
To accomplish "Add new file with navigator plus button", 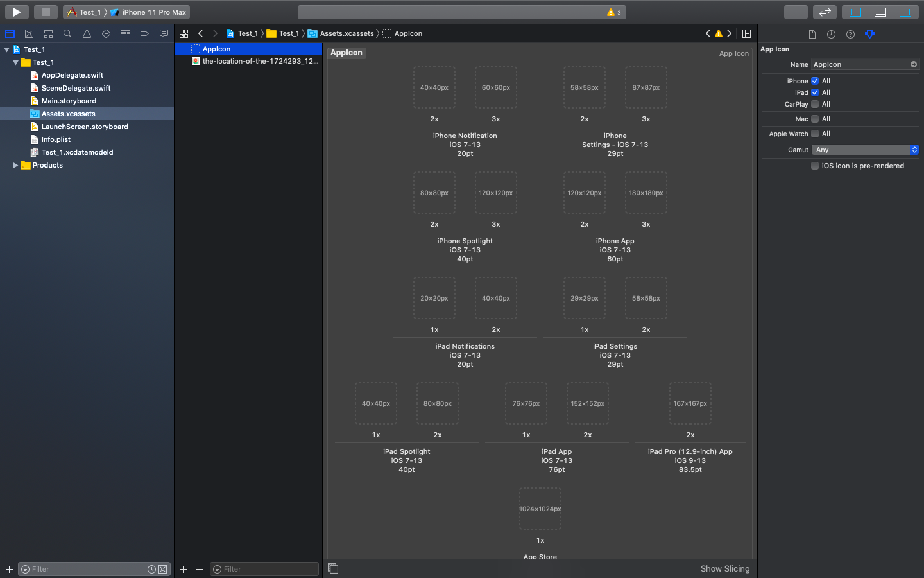I will click(9, 569).
